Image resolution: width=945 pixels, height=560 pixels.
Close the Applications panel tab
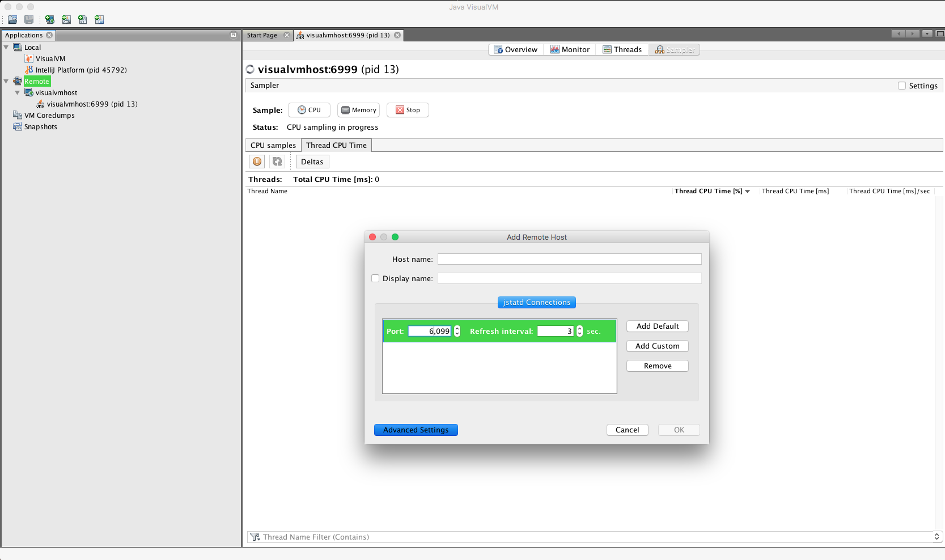point(49,35)
